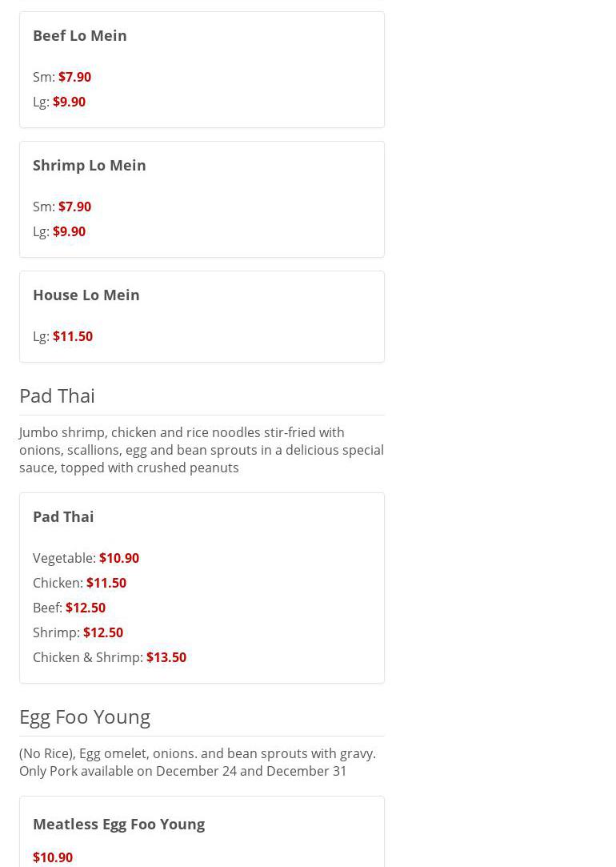Open the Meatless Egg Foo Young item

point(118,824)
